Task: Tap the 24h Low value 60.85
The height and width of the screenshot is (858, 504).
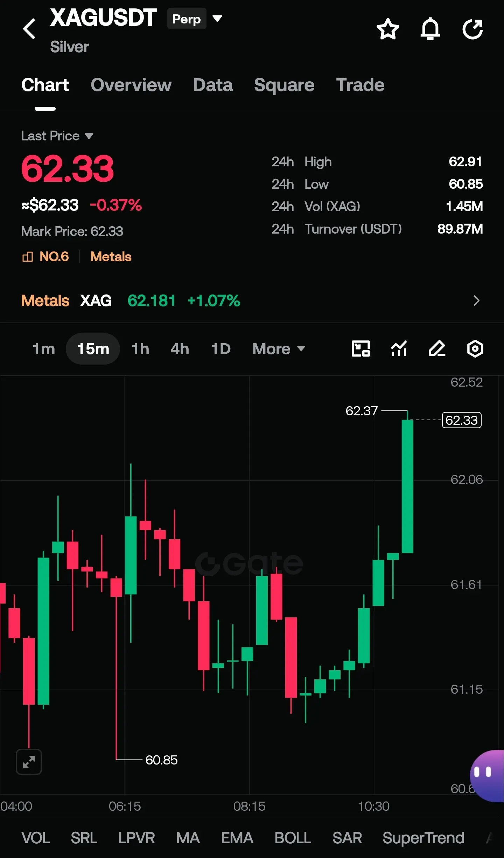Action: click(x=466, y=184)
